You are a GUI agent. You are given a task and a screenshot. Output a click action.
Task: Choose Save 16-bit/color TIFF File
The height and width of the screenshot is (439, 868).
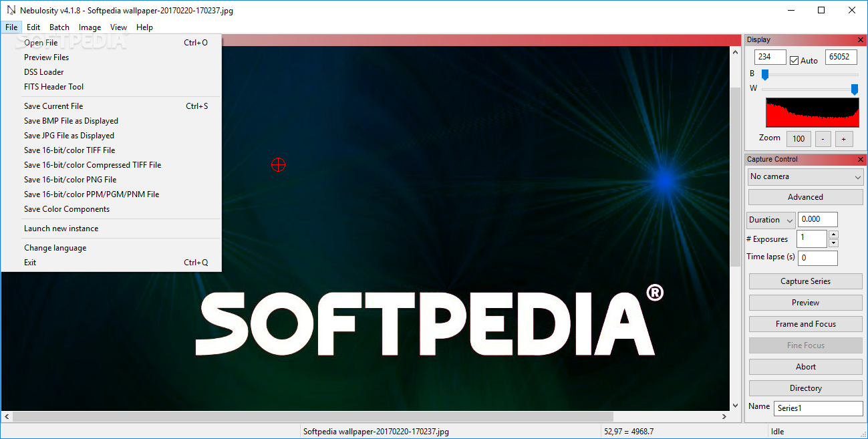pyautogui.click(x=112, y=150)
